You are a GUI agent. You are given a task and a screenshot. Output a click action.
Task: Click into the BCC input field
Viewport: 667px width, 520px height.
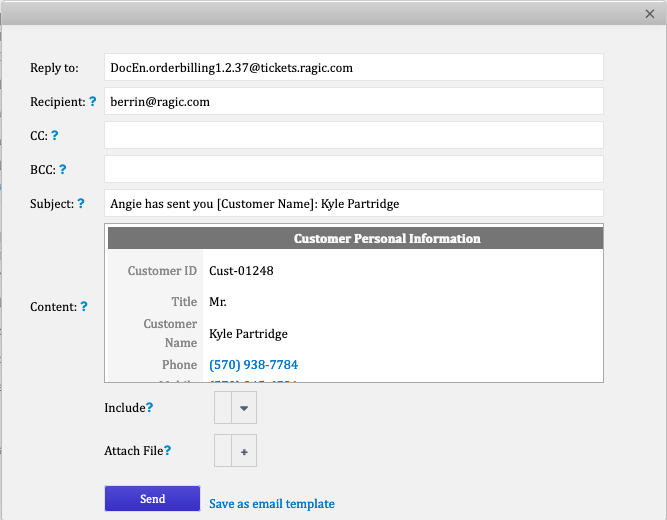point(353,169)
